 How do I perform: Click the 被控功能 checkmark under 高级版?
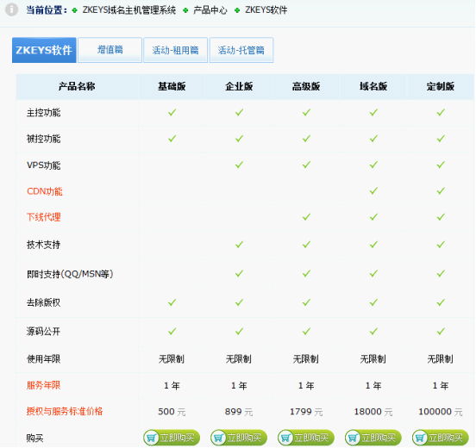pyautogui.click(x=306, y=139)
